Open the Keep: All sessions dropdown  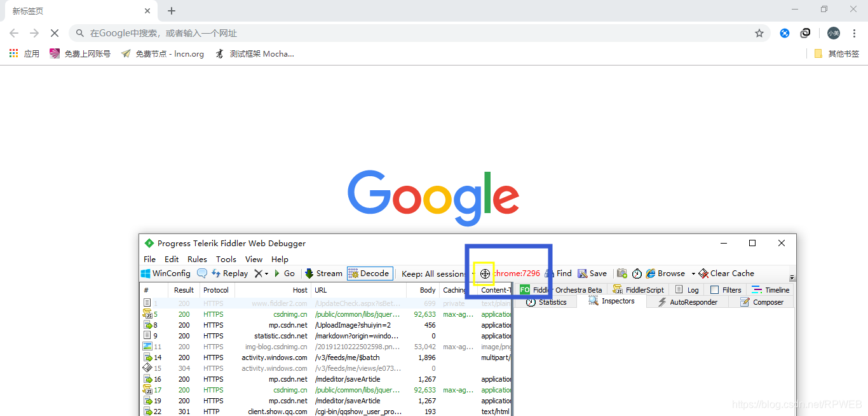pos(438,274)
